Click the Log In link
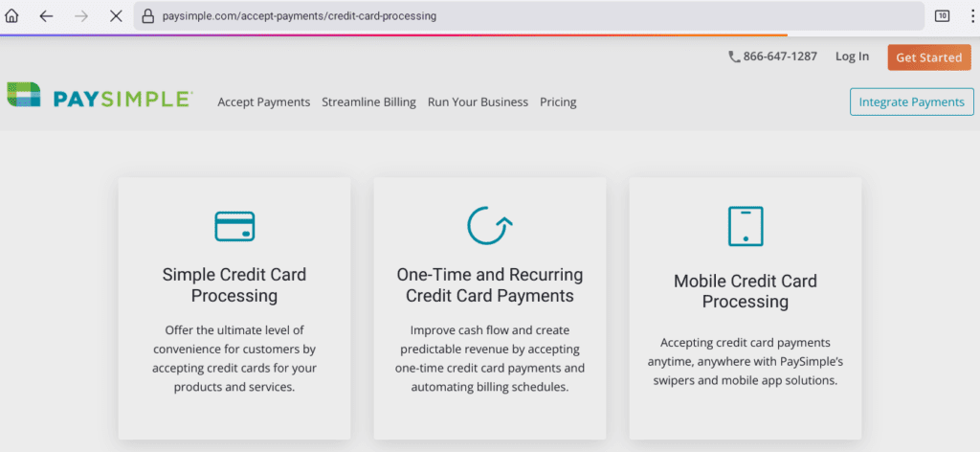 [x=852, y=56]
